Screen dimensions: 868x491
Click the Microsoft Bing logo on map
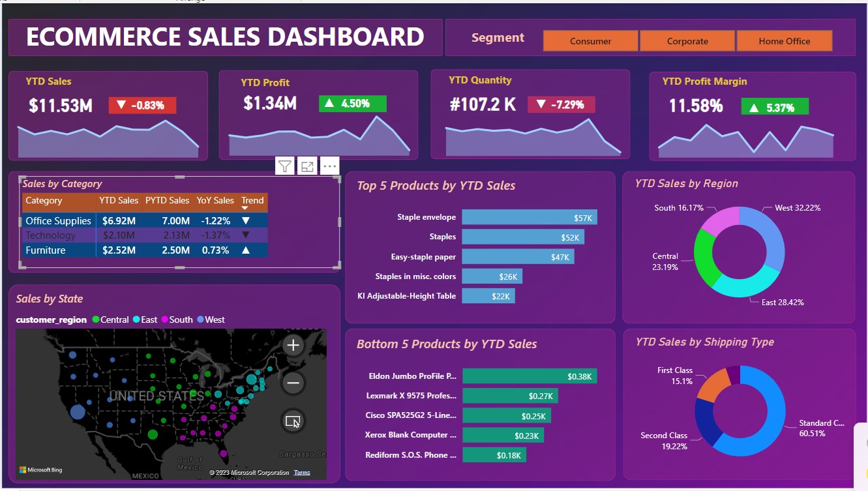tap(41, 469)
